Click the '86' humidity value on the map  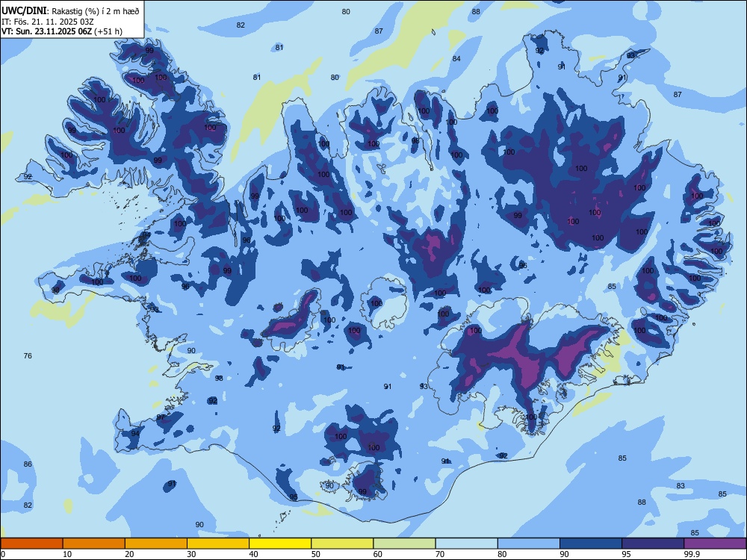click(x=28, y=464)
